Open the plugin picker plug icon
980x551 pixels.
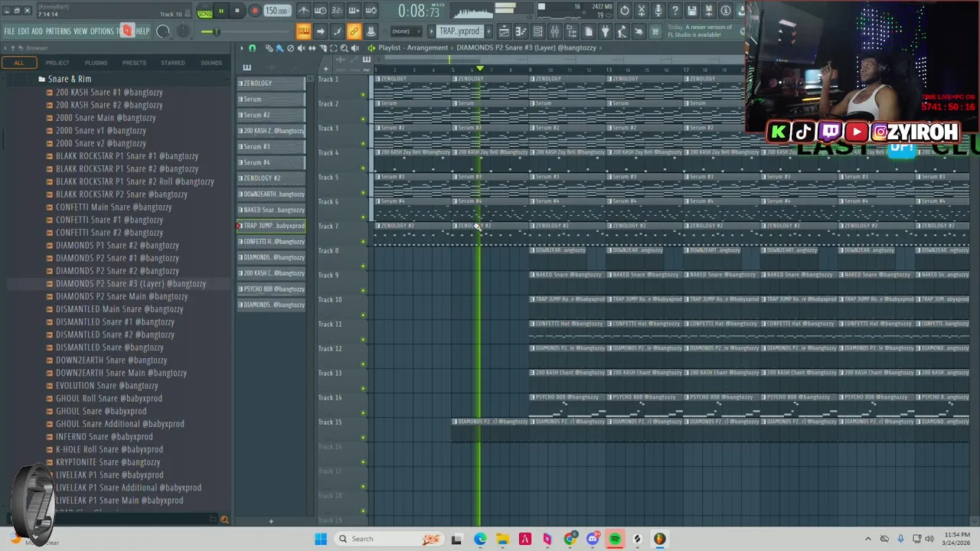point(605,31)
